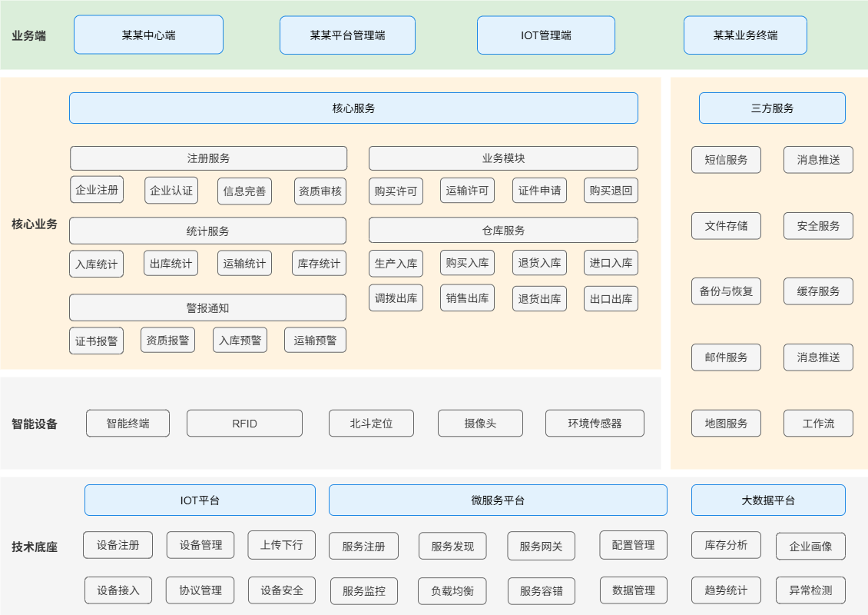Expand the 核心服务 section
This screenshot has height=615, width=868.
tap(353, 108)
